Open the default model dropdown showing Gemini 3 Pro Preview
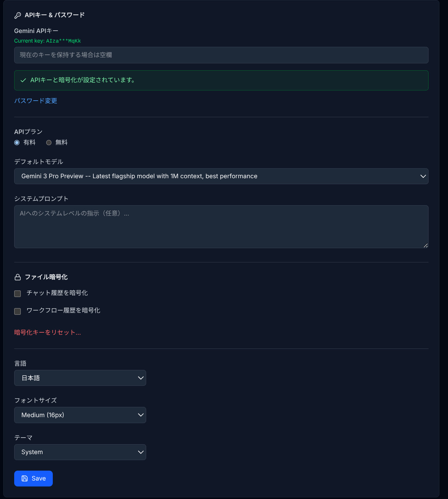Viewport: 448px width, 499px height. pyautogui.click(x=221, y=176)
